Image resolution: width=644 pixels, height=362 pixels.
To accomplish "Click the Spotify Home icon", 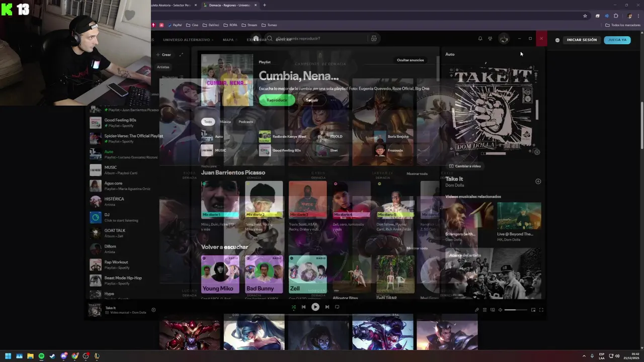I will pyautogui.click(x=256, y=39).
